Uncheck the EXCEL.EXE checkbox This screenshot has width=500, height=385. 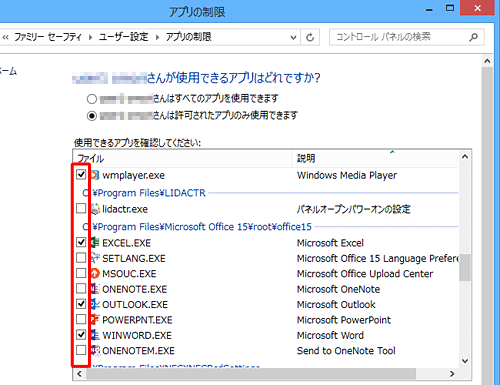[x=81, y=242]
